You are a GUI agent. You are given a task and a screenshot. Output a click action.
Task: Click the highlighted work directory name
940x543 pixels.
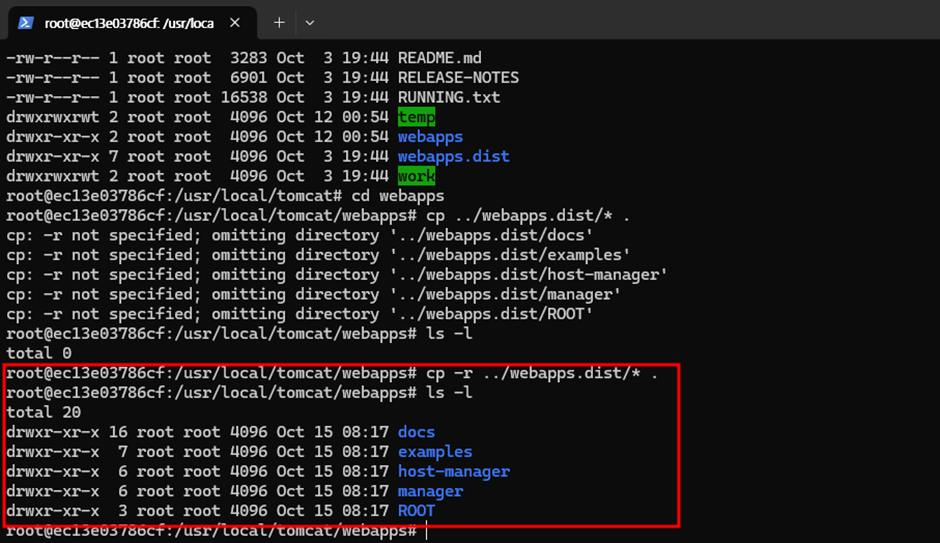point(416,176)
